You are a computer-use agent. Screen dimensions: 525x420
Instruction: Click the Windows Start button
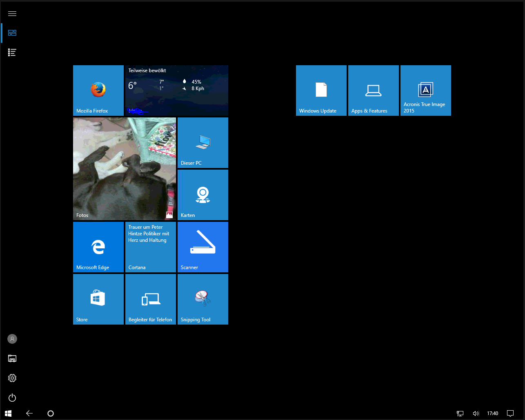[x=8, y=413]
